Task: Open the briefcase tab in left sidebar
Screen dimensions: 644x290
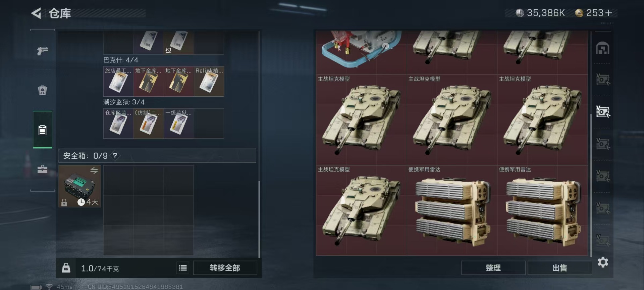Action: [42, 169]
